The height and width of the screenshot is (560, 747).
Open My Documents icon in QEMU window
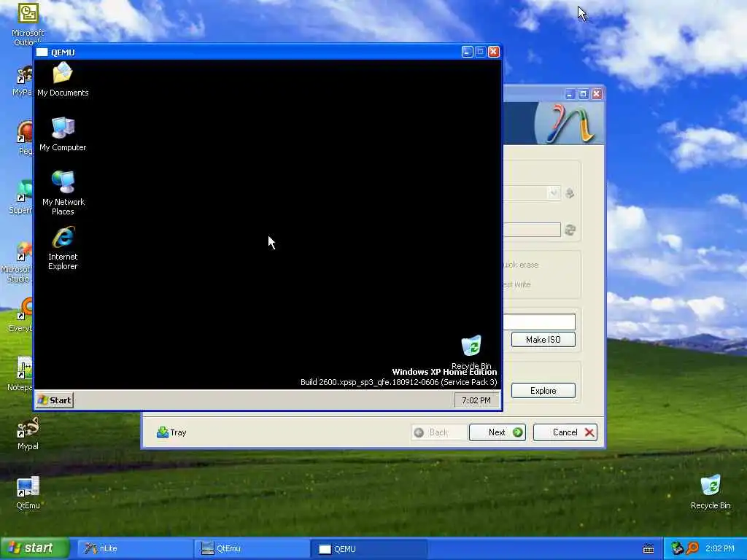pos(63,79)
